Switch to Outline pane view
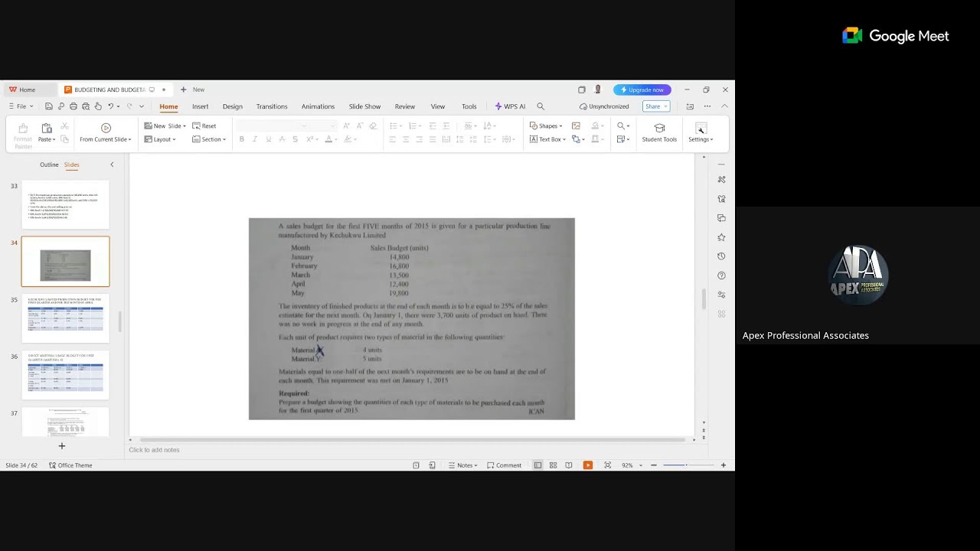 click(49, 165)
